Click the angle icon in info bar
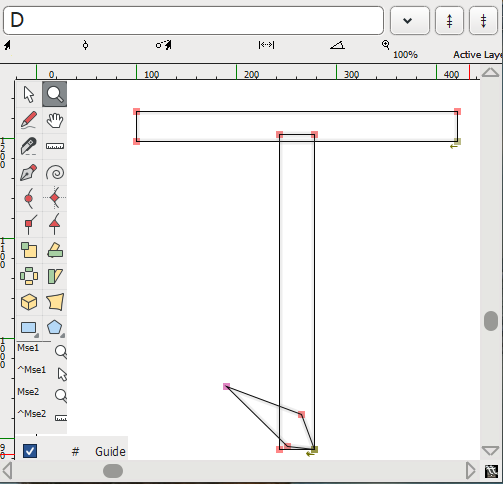The height and width of the screenshot is (484, 503). (337, 45)
